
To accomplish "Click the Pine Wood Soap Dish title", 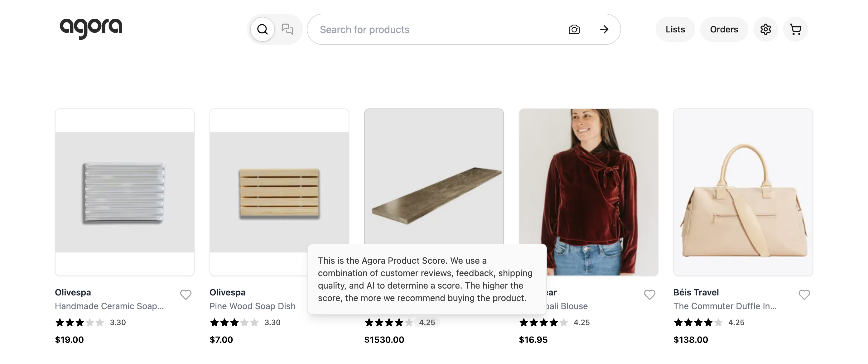I will [252, 306].
